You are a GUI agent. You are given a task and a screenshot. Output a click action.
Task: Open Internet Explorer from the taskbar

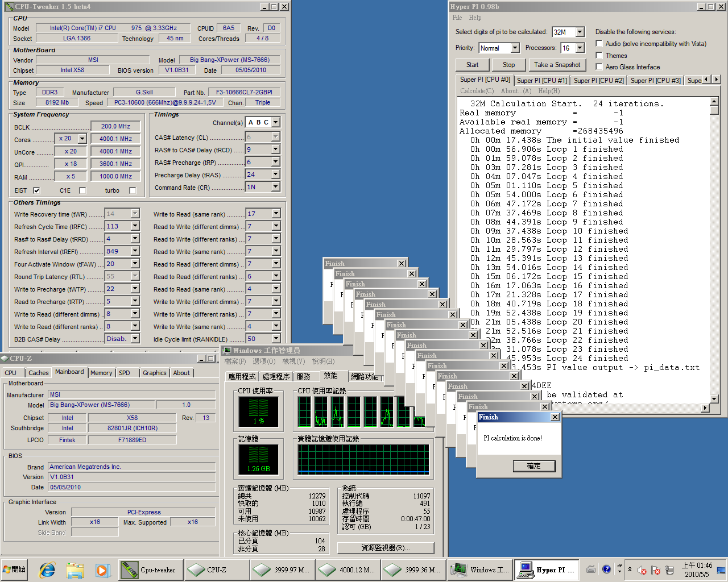(47, 569)
